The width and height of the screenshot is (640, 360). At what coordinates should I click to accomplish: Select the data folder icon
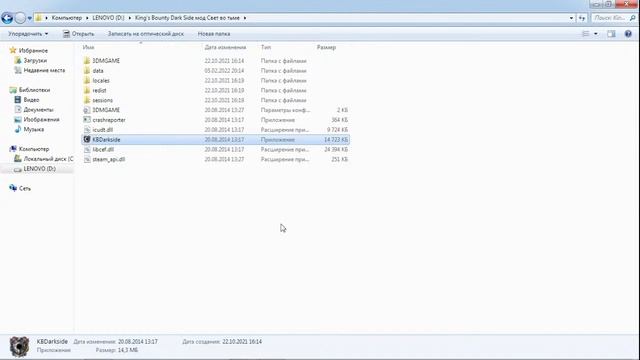87,71
